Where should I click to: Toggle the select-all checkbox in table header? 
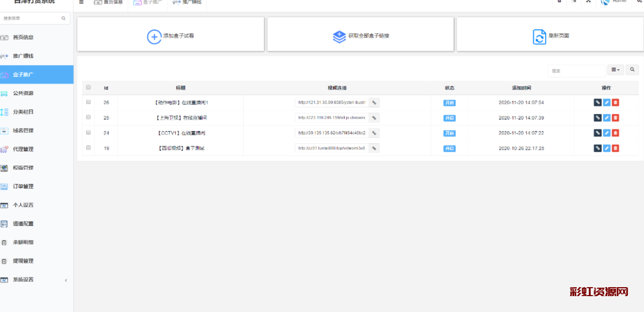[88, 88]
